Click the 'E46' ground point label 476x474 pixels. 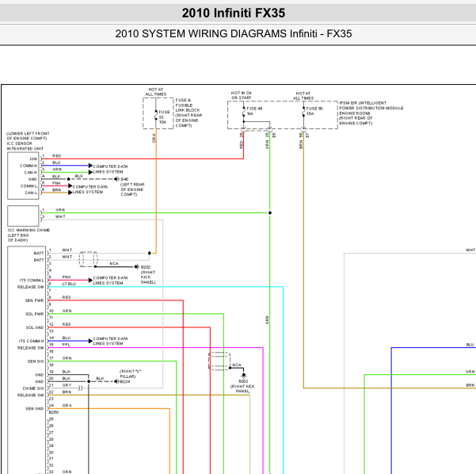tap(124, 179)
